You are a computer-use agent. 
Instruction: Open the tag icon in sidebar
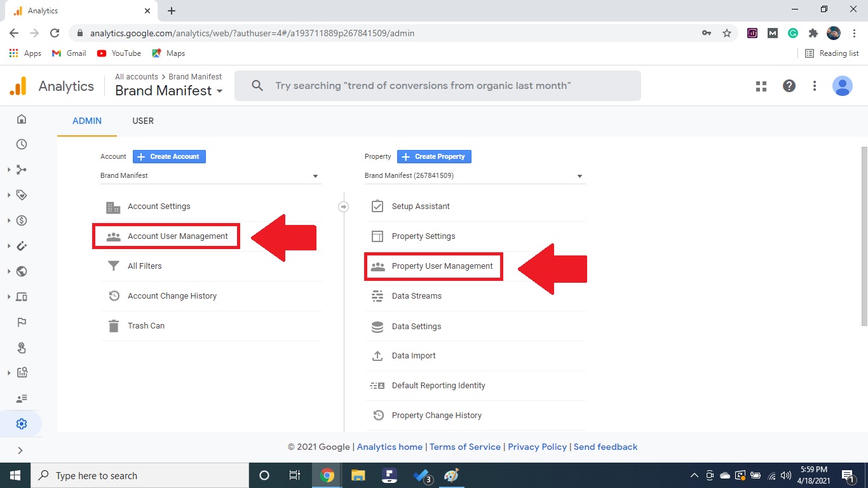click(x=22, y=195)
